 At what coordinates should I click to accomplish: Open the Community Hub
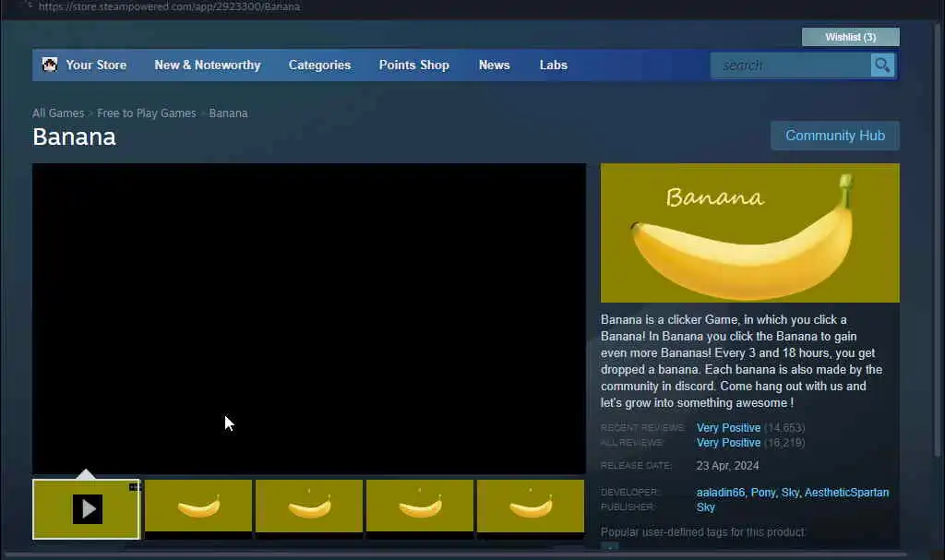click(x=834, y=136)
